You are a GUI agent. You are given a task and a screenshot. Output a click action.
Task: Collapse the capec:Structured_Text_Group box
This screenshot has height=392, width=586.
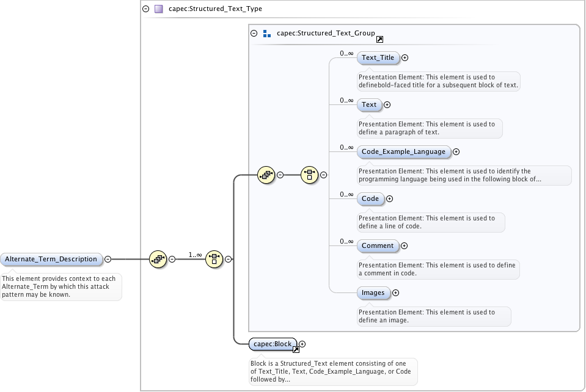coord(254,34)
